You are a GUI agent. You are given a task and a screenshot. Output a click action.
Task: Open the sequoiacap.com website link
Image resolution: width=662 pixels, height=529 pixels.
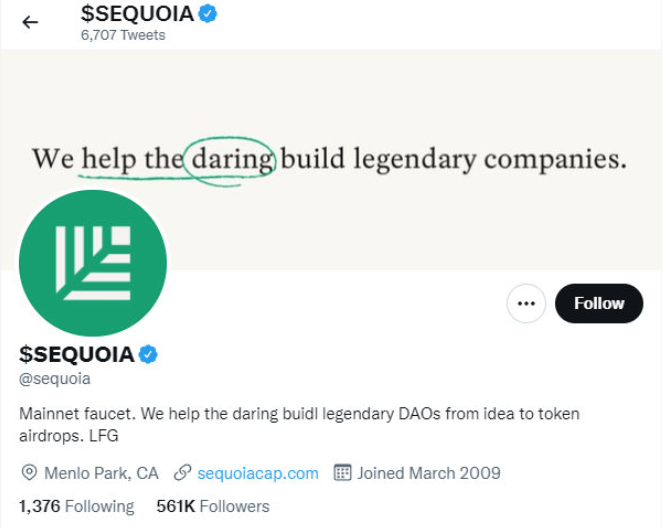[x=258, y=473]
